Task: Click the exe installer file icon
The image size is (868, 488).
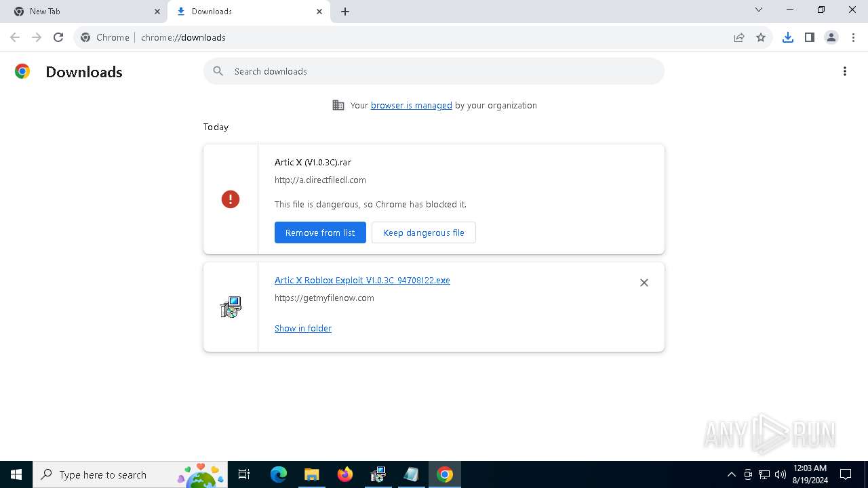Action: [x=231, y=307]
